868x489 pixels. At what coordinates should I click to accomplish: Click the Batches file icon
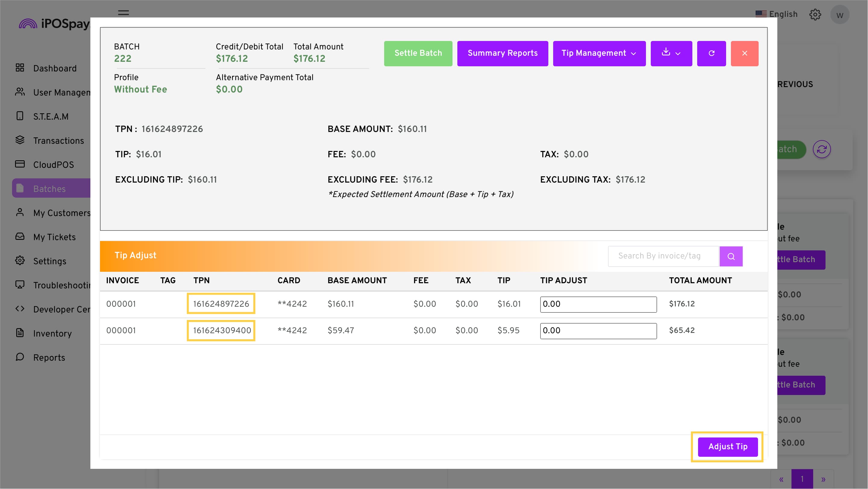click(x=20, y=188)
